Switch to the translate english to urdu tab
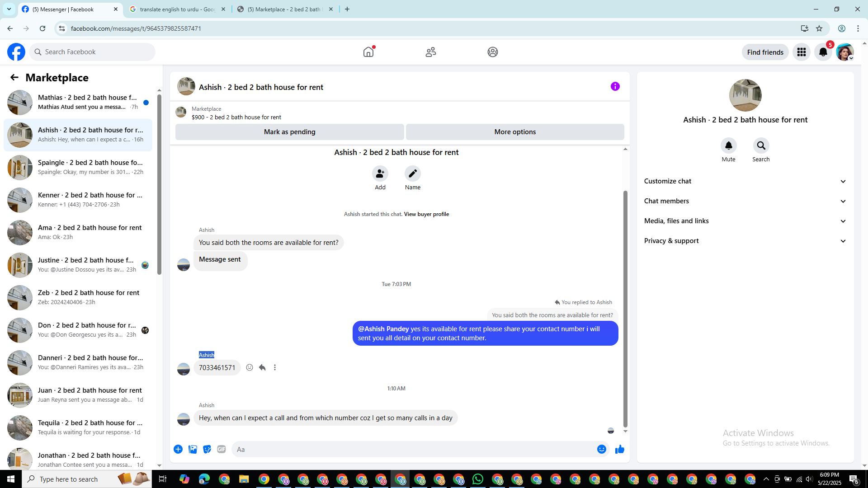Viewport: 868px width, 488px height. [x=177, y=9]
